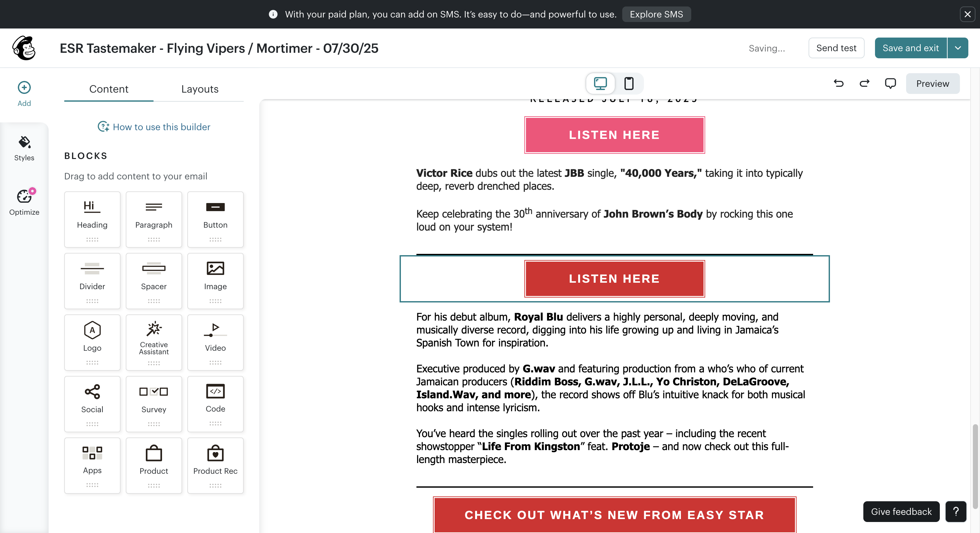Select the Video block
The image size is (980, 533).
point(215,343)
